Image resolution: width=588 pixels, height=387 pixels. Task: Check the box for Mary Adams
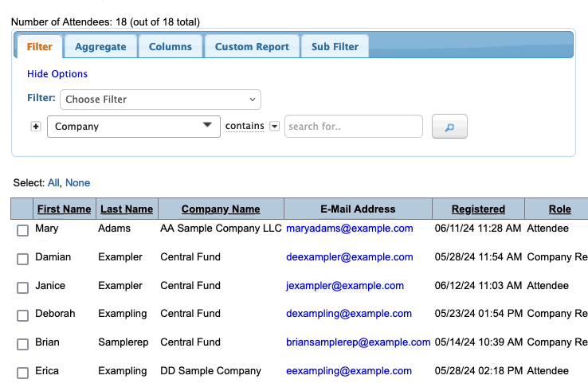tap(22, 230)
